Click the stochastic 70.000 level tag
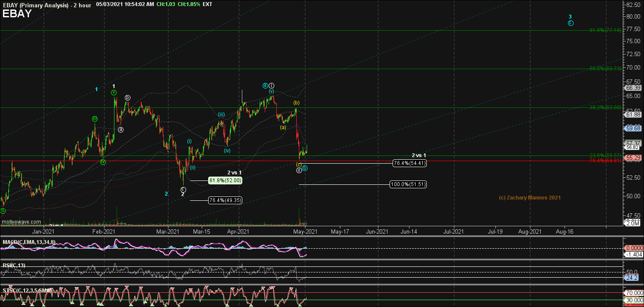The image size is (644, 307). tap(633, 293)
